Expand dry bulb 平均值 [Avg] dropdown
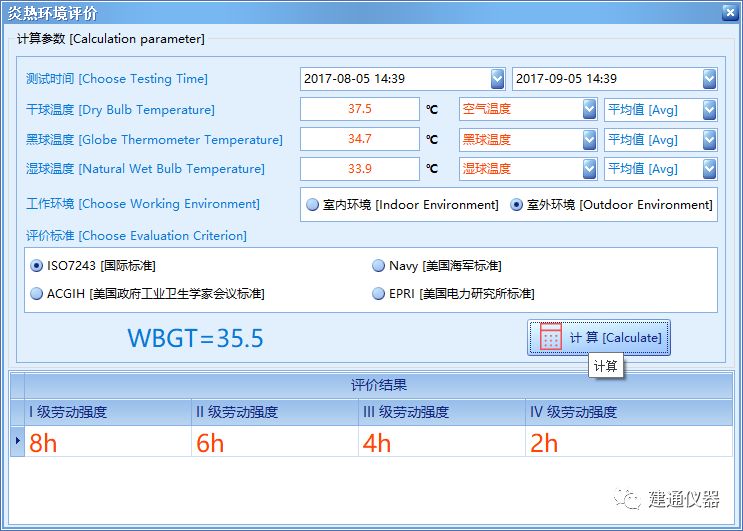 pyautogui.click(x=709, y=110)
